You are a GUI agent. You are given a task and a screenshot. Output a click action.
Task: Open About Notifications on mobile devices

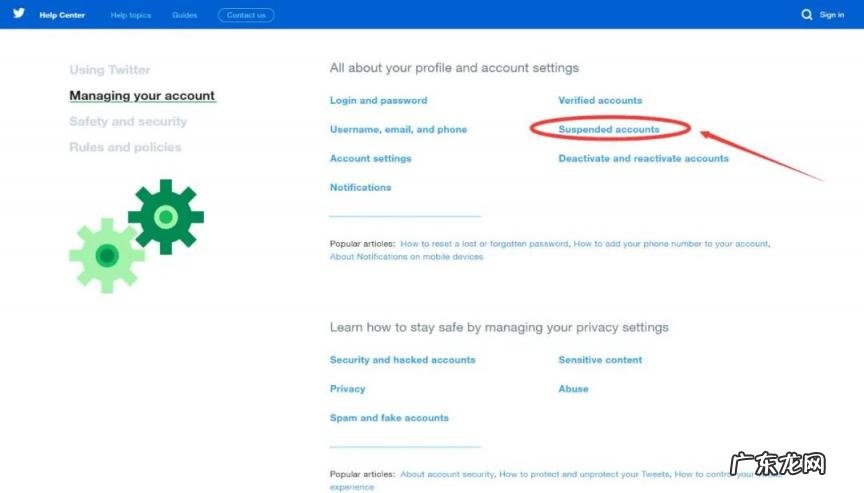coord(406,257)
